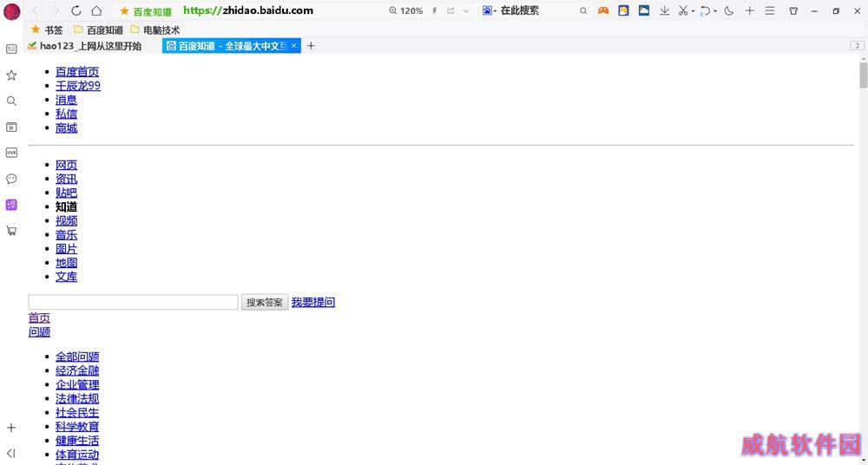This screenshot has height=465, width=868.
Task: Click the browser profile avatar icon
Action: (x=11, y=11)
